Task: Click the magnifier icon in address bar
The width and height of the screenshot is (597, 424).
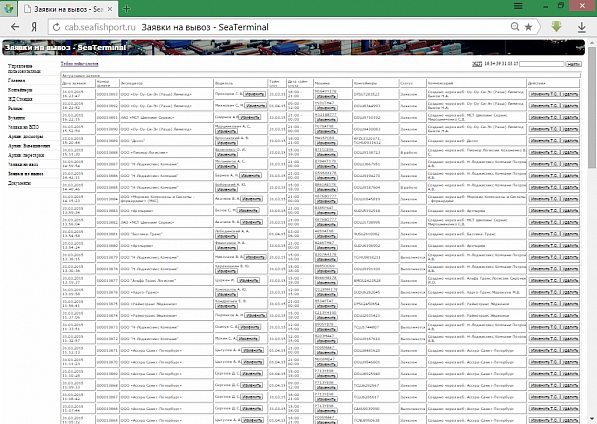Action: (515, 27)
